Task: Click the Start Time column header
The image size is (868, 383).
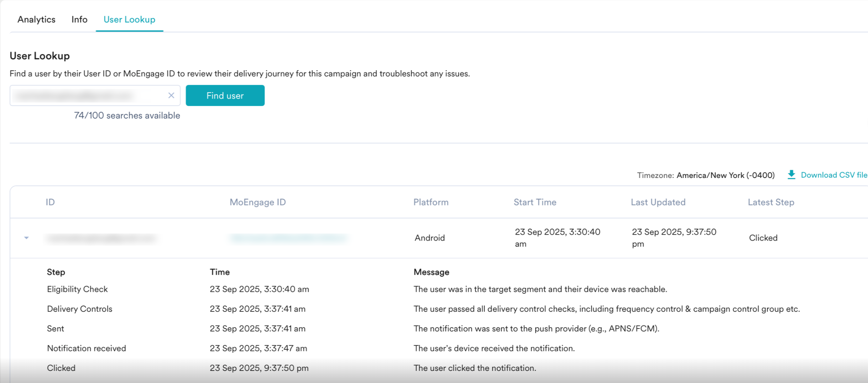Action: (x=534, y=202)
